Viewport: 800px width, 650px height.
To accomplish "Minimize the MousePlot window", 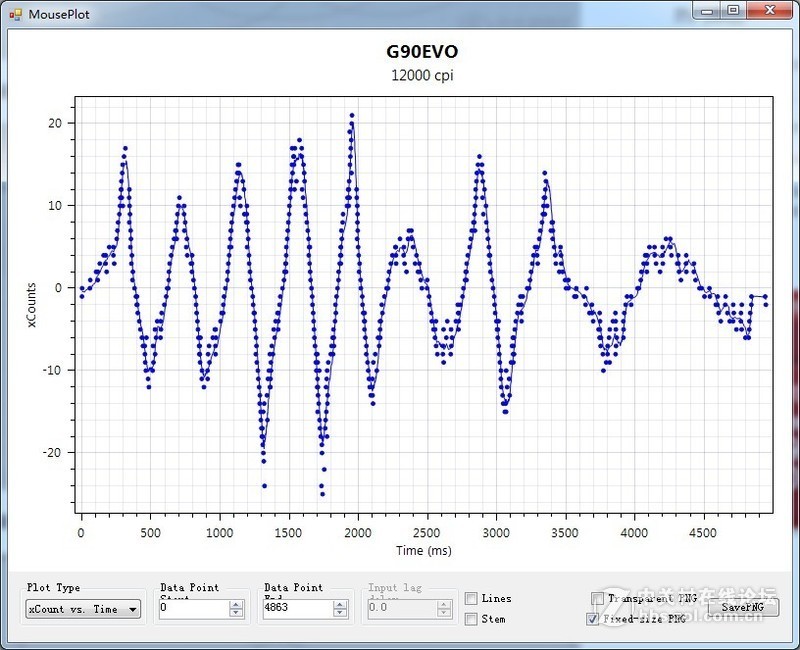I will [x=708, y=11].
